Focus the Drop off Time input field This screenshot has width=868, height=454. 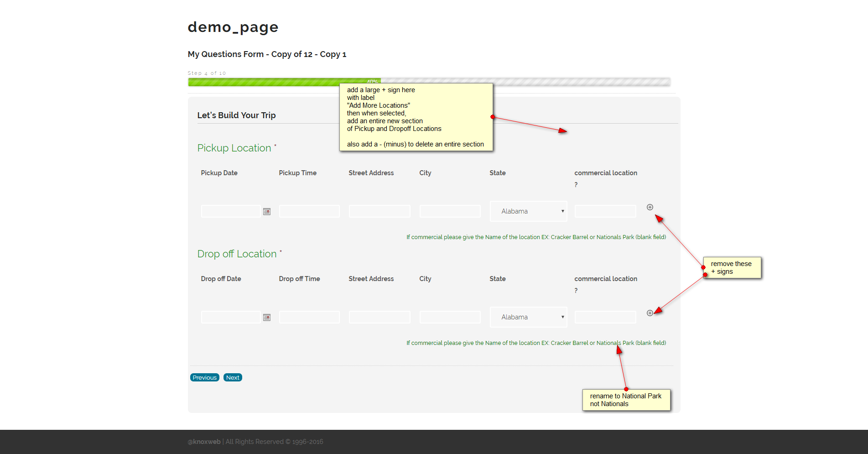click(x=309, y=317)
